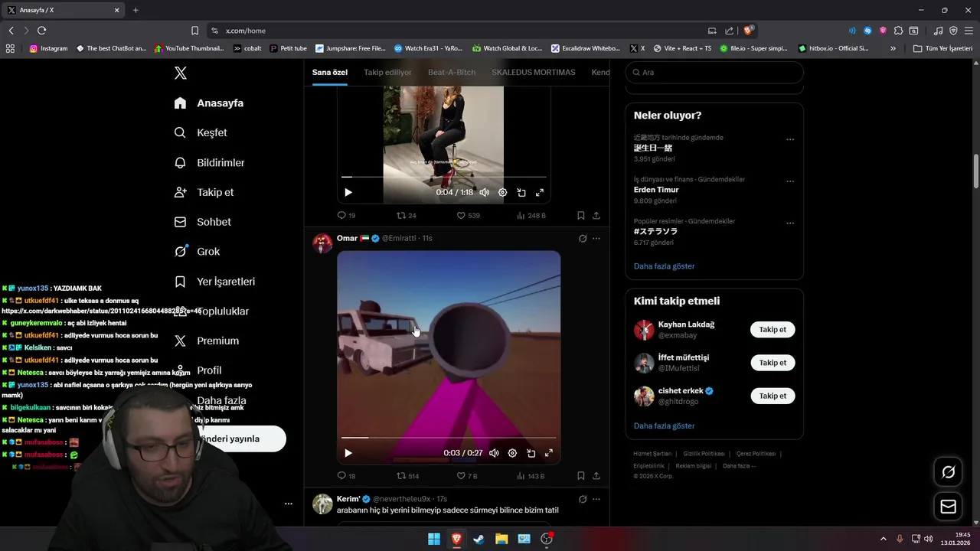Viewport: 980px width, 551px height.
Task: Open the Takip et page
Action: pos(204,192)
